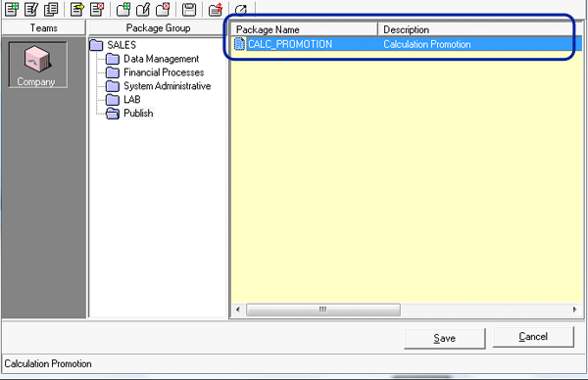The height and width of the screenshot is (380, 588).
Task: Select the CALC_PROMOTION package row
Action: click(407, 44)
